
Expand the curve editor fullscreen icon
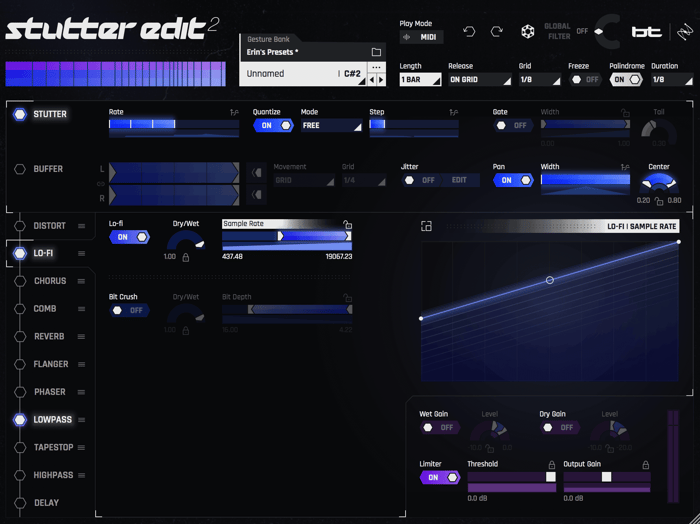tap(426, 226)
